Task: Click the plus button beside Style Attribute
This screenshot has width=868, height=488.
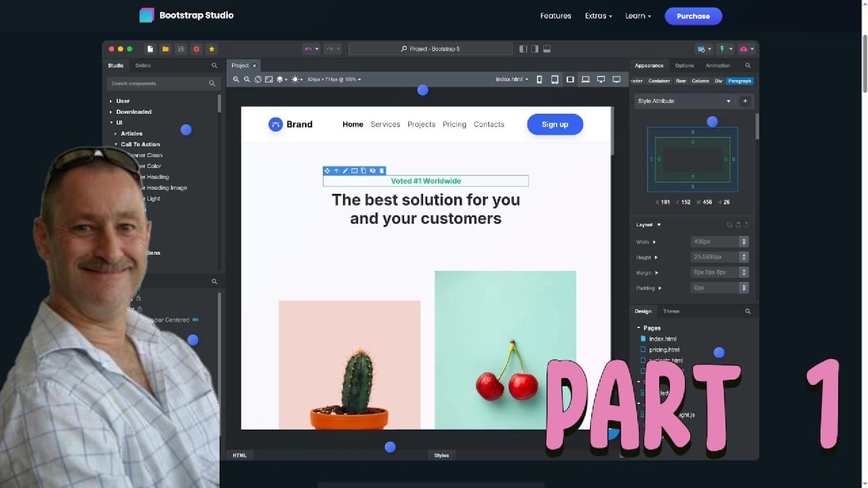Action: (745, 101)
